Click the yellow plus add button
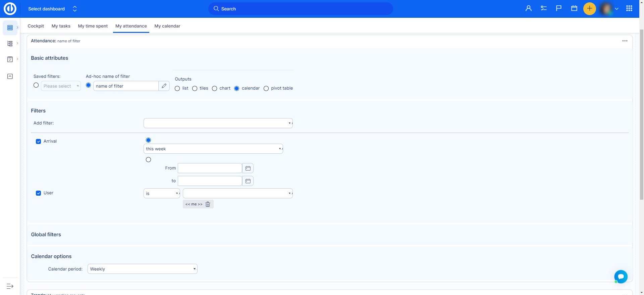 [589, 9]
